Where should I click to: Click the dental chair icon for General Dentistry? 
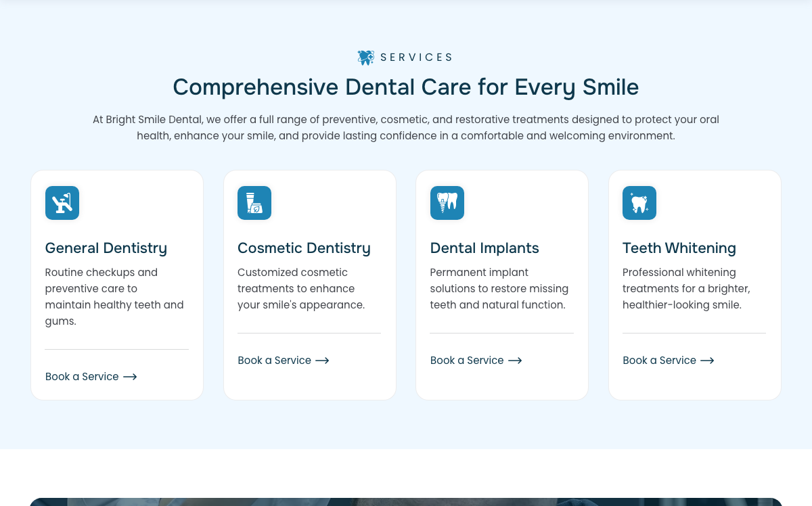tap(62, 203)
